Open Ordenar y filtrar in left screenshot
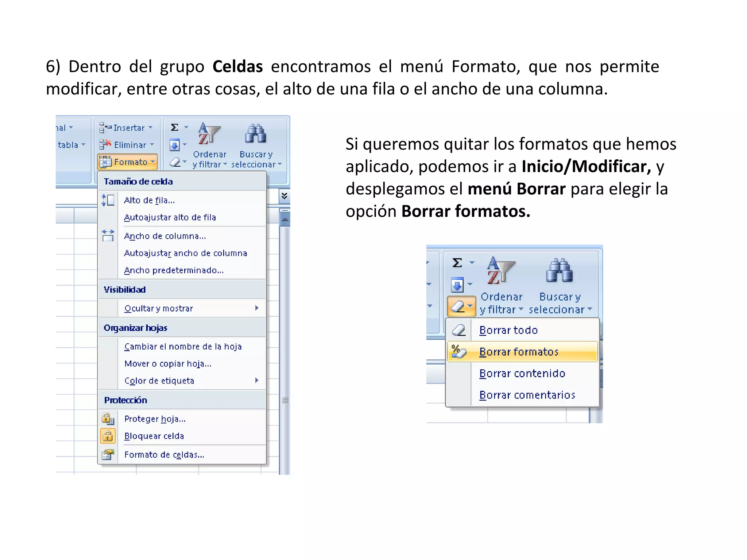The width and height of the screenshot is (747, 560). pos(210,145)
